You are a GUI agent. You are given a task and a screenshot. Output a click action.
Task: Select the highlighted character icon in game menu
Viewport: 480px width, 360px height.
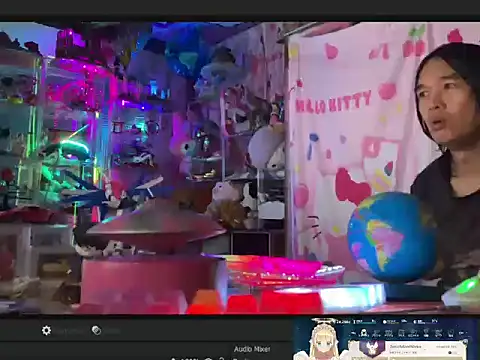click(x=364, y=333)
